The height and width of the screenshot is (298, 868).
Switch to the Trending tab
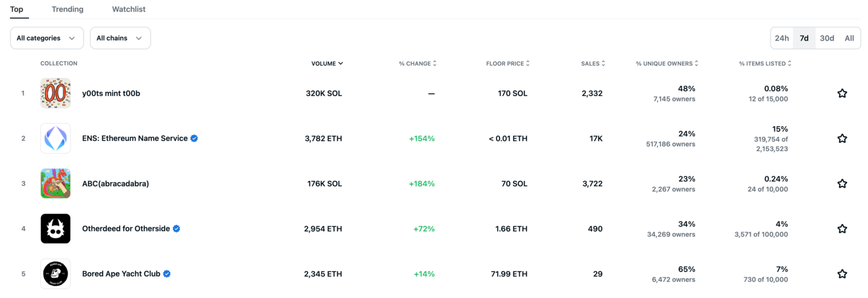pos(67,9)
